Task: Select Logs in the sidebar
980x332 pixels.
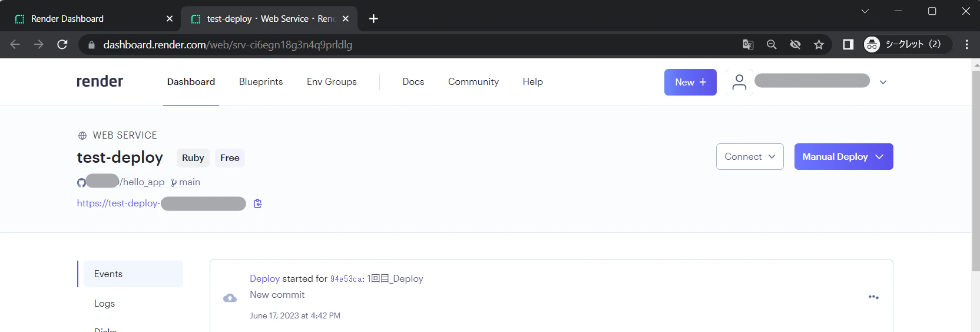Action: (104, 304)
